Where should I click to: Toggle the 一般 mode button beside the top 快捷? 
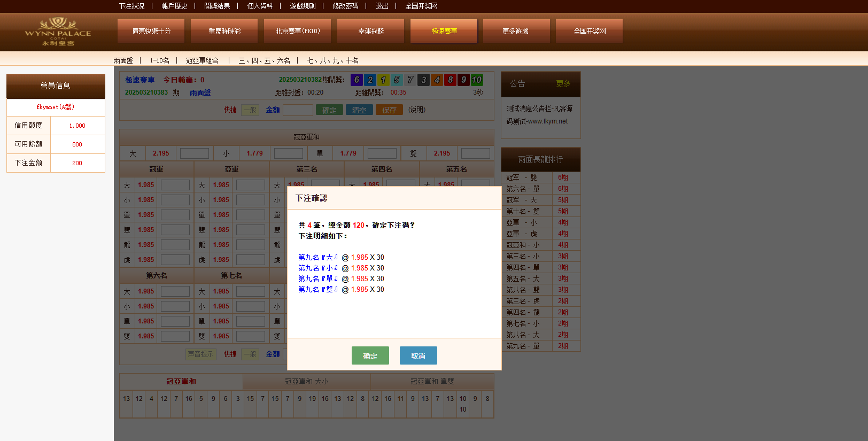pos(250,110)
